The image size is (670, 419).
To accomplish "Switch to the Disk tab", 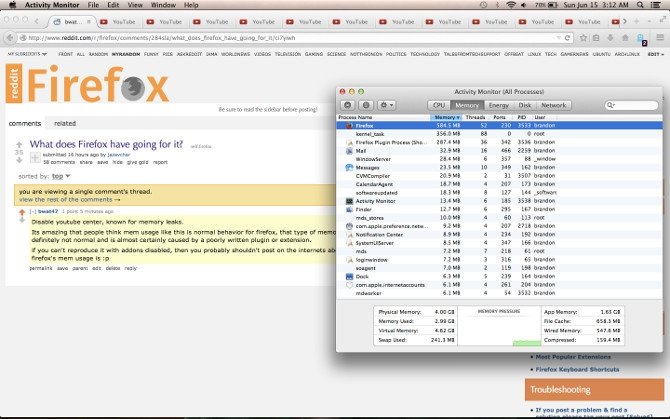I will click(x=525, y=105).
